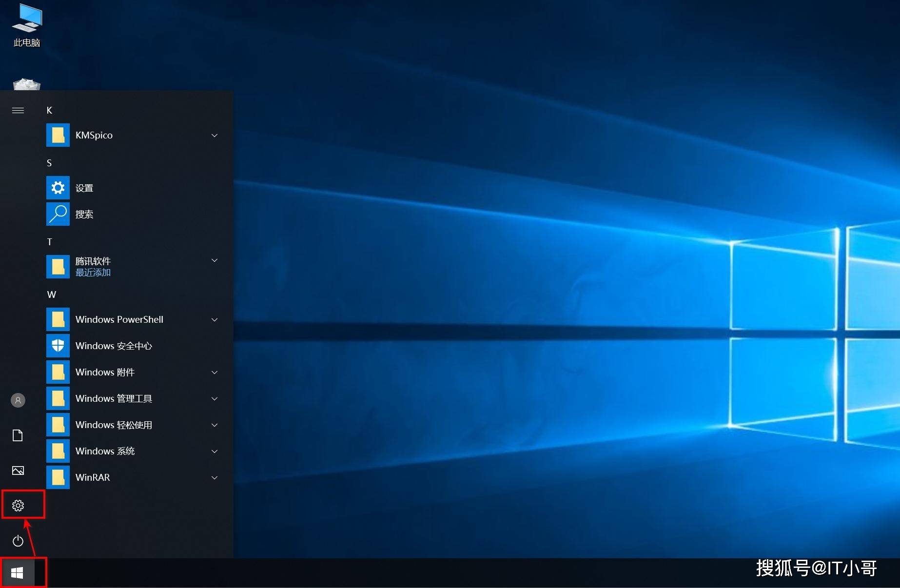Jump via the K letter header

(x=49, y=110)
